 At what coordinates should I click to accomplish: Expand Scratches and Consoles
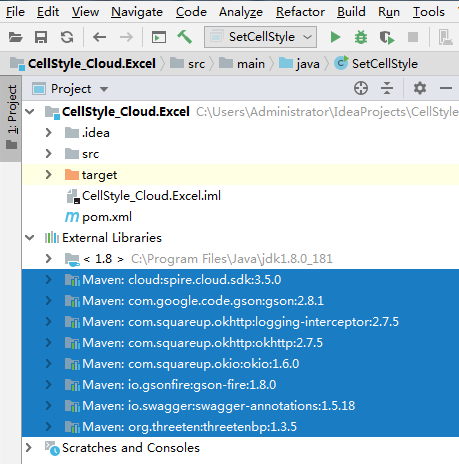[x=29, y=447]
